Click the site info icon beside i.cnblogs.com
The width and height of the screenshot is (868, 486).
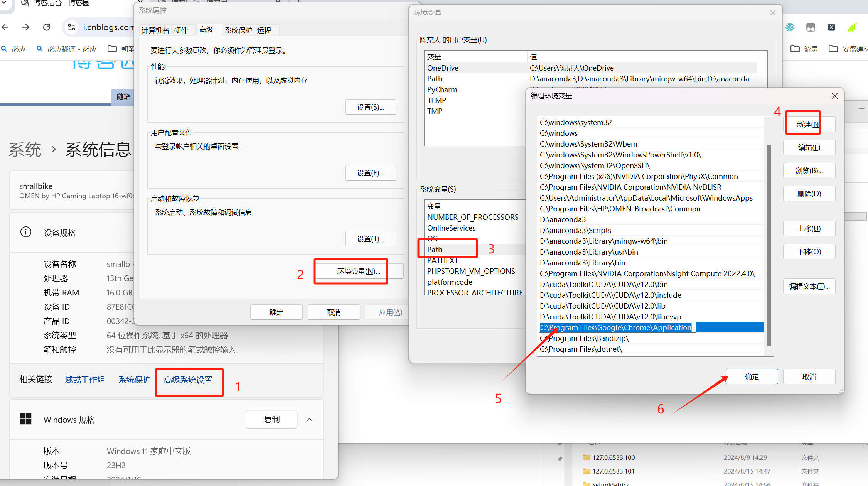point(71,27)
